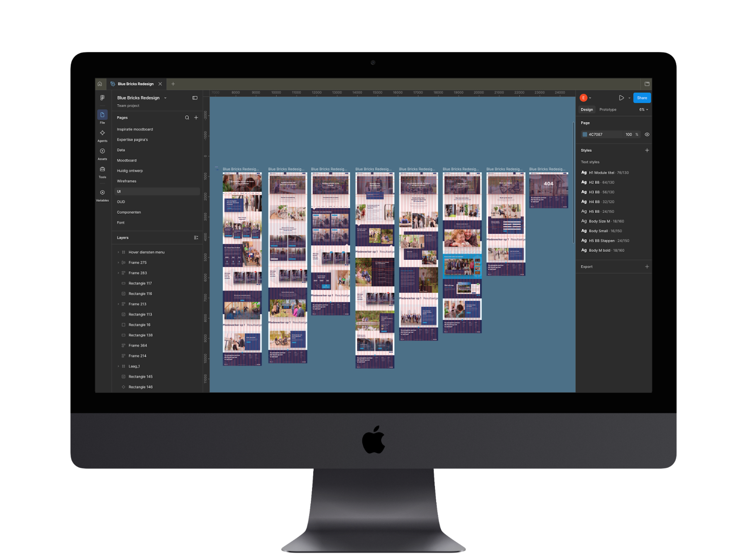Start presentation with the play icon
Image resolution: width=747 pixels, height=560 pixels.
click(x=621, y=98)
